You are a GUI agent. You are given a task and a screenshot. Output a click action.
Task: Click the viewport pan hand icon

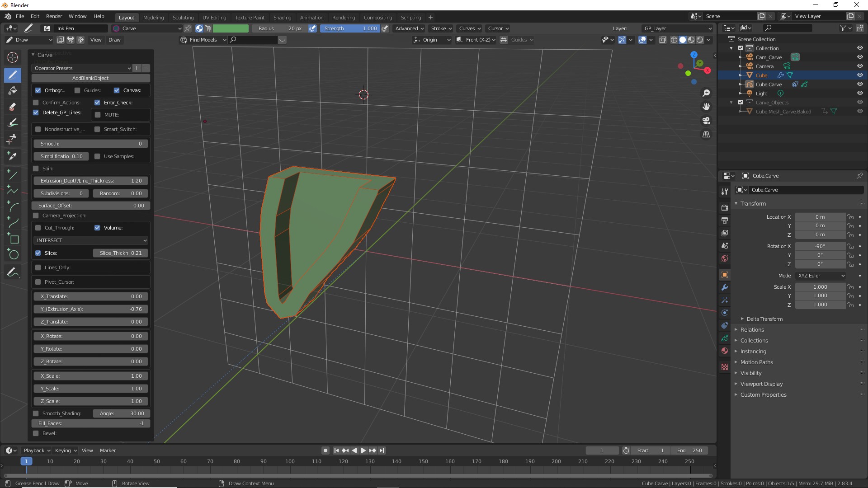coord(706,107)
